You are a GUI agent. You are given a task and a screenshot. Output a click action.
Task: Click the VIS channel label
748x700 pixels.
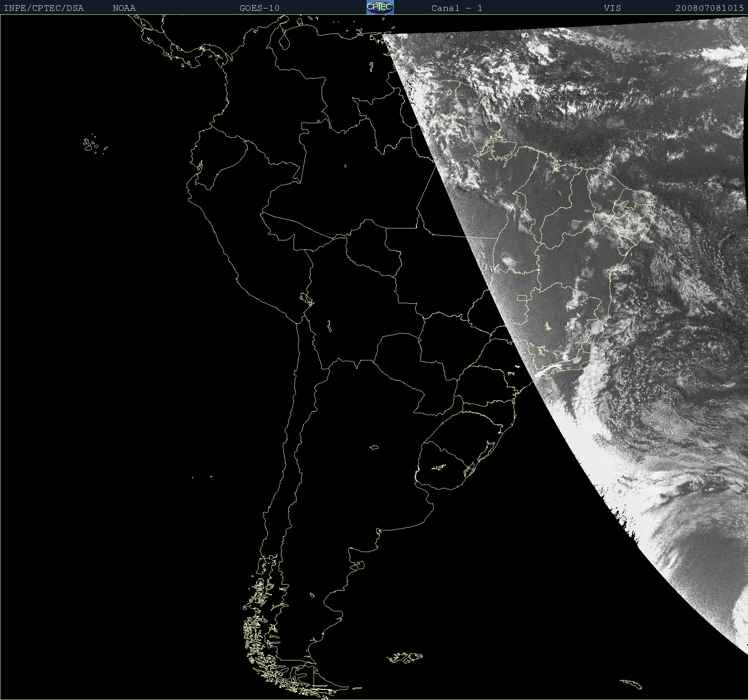tap(612, 8)
